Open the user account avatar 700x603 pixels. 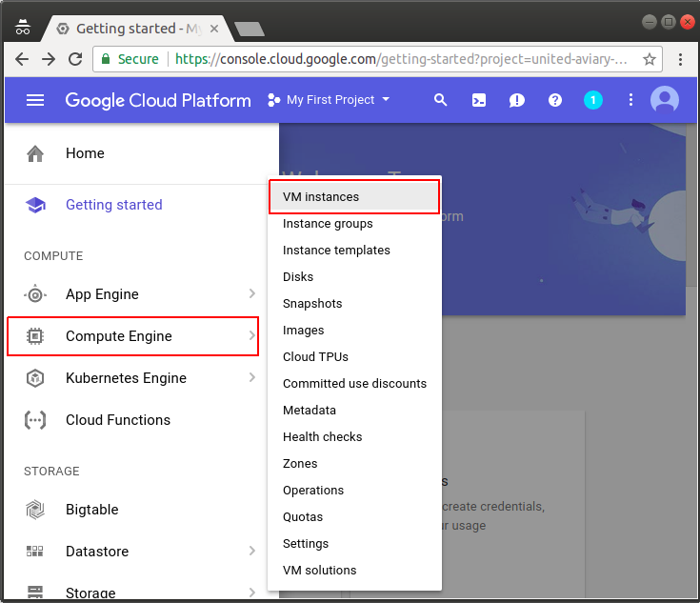[665, 100]
